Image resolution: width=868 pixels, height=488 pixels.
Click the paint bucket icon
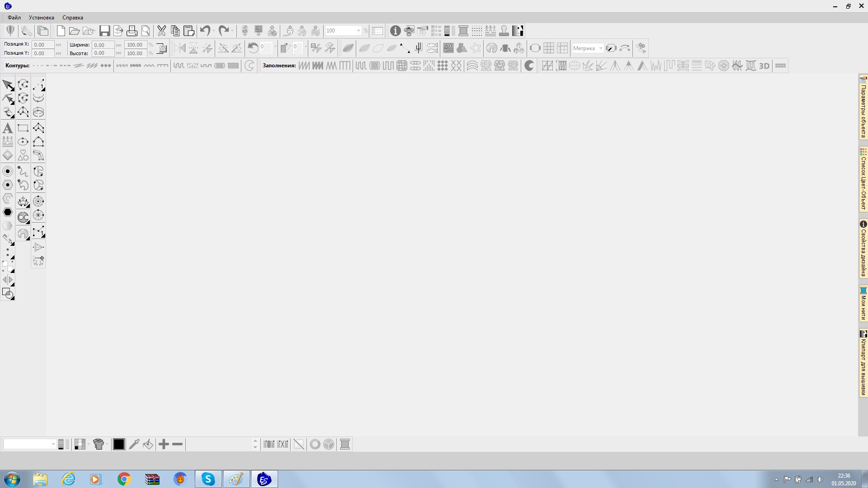[x=148, y=444]
